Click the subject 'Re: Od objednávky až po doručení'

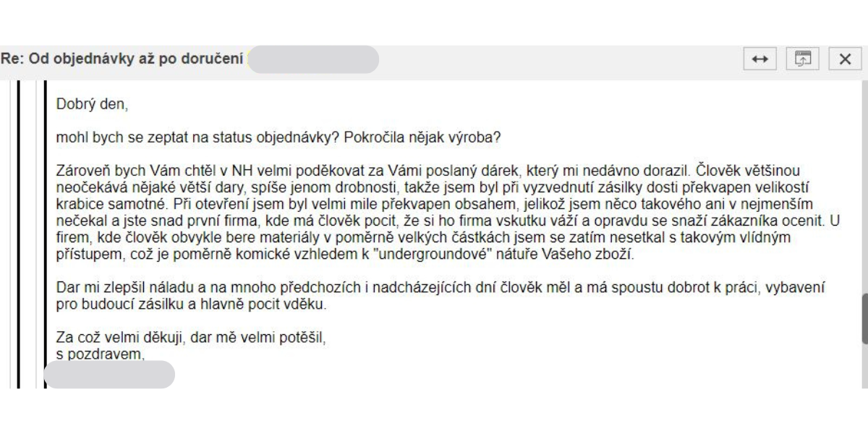[122, 59]
